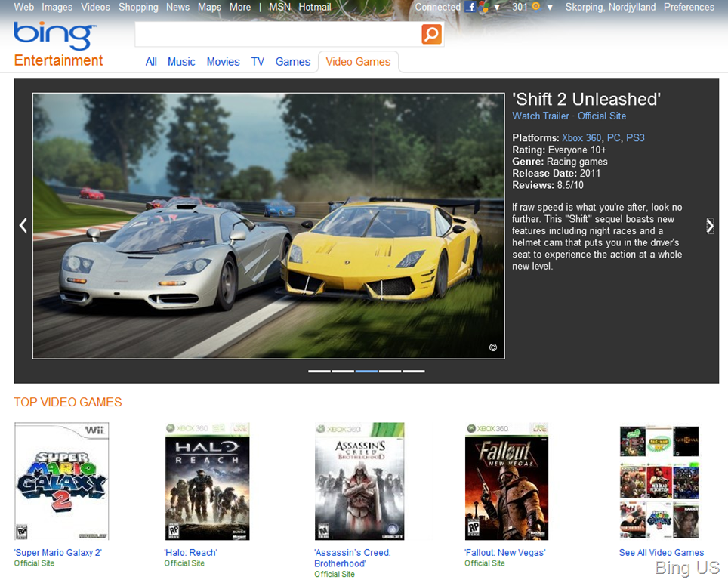
Task: Open Videos in the top bar
Action: point(96,7)
